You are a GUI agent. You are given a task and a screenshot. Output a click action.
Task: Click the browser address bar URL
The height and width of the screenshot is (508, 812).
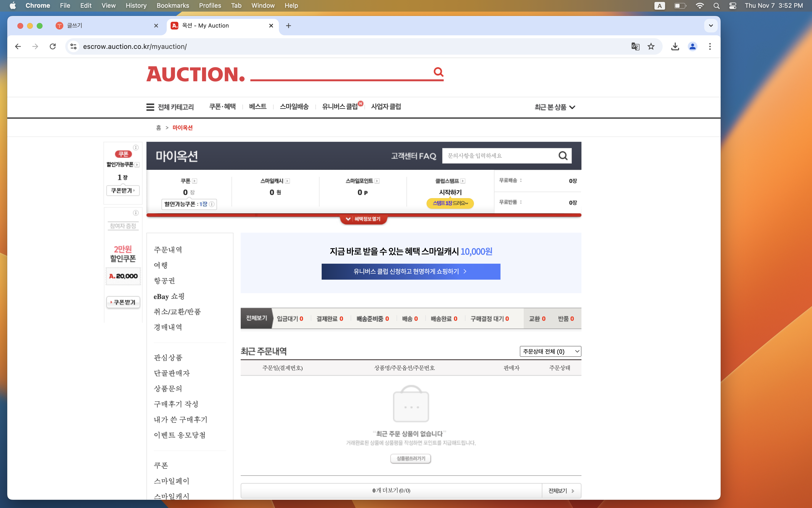(x=135, y=46)
